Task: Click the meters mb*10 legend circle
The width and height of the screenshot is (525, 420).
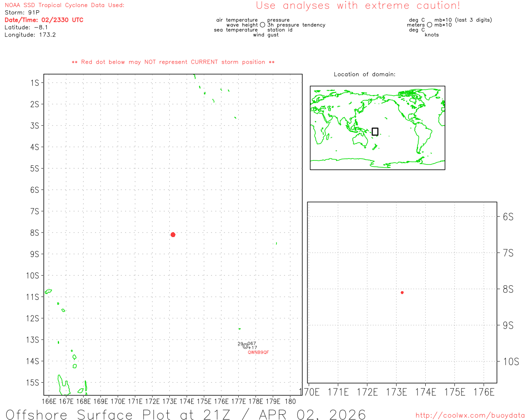Action: pyautogui.click(x=429, y=25)
